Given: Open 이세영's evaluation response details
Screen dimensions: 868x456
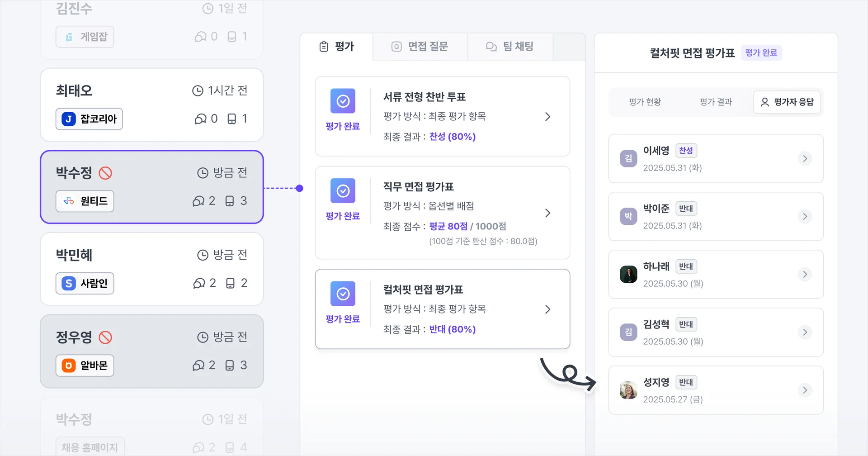Looking at the screenshot, I should pyautogui.click(x=805, y=159).
